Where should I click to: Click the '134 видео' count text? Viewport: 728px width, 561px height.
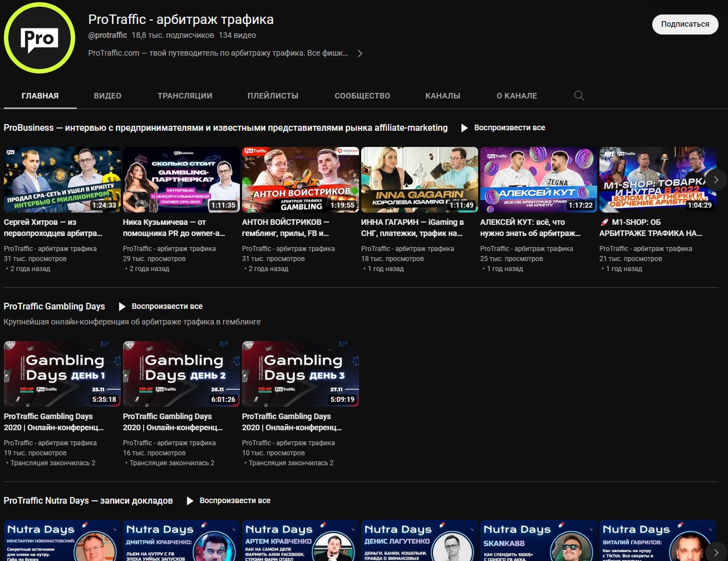(x=237, y=35)
